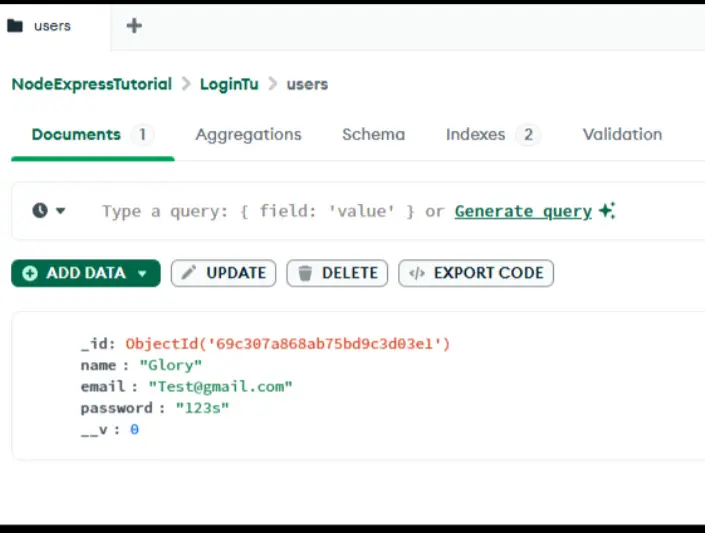This screenshot has height=533, width=705.
Task: Click the plus circle icon on ADD DATA
Action: click(x=30, y=273)
